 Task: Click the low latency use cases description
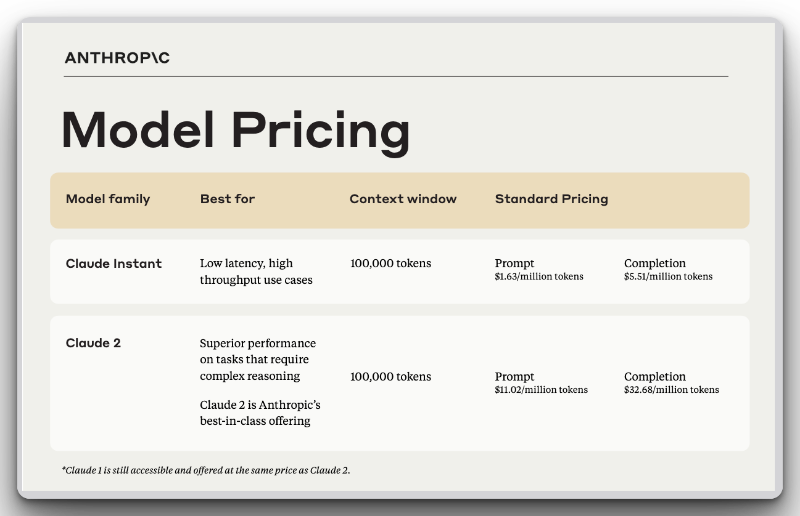[256, 272]
